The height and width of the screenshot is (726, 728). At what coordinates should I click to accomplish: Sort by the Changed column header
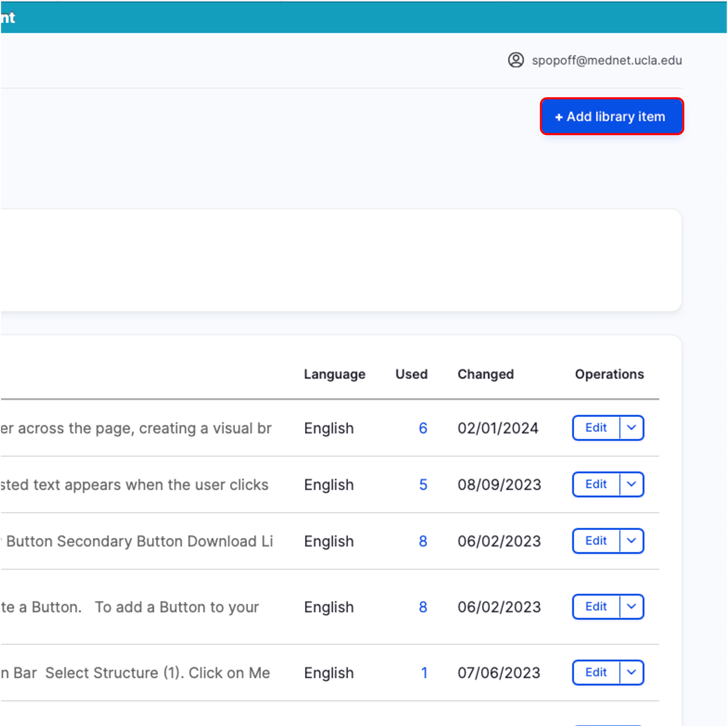pos(485,374)
